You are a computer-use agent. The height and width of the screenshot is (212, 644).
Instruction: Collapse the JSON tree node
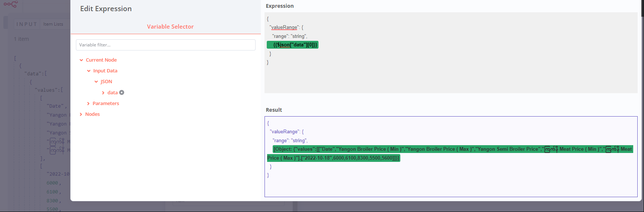tap(96, 82)
